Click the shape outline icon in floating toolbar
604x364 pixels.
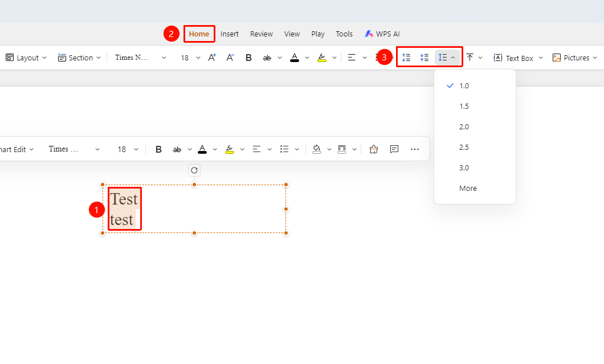342,149
